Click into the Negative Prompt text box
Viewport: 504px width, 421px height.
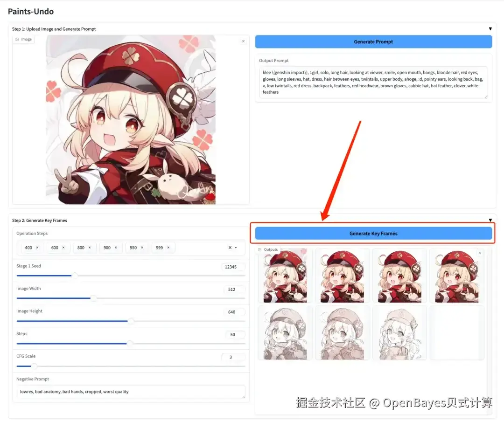coord(131,392)
